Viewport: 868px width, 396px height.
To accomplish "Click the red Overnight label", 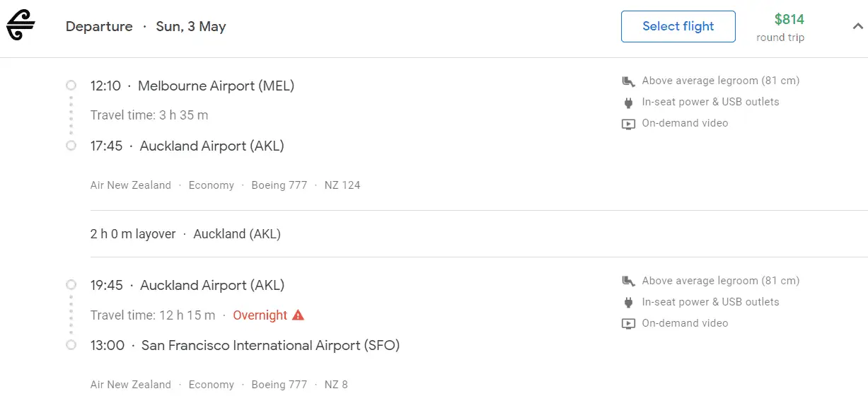I will [x=260, y=315].
